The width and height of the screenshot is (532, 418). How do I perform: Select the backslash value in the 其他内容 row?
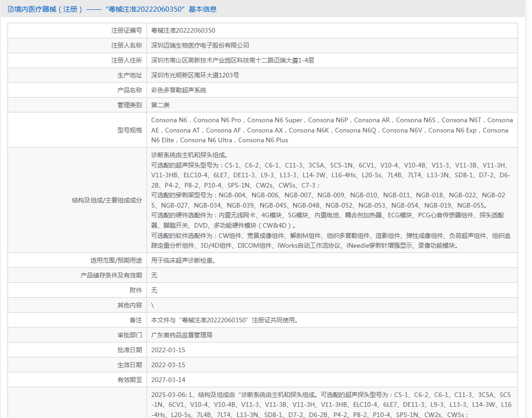pyautogui.click(x=153, y=306)
